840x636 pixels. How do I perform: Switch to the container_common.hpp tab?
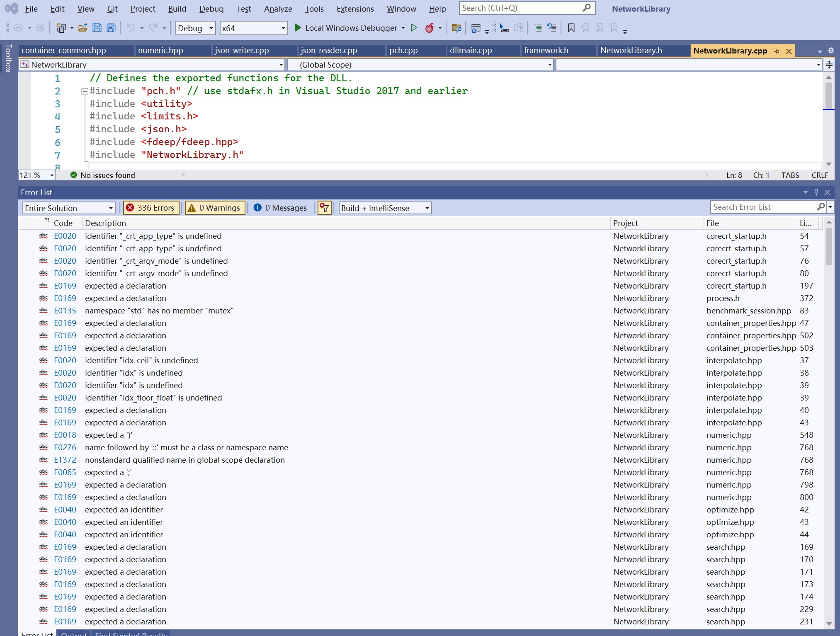(x=76, y=50)
